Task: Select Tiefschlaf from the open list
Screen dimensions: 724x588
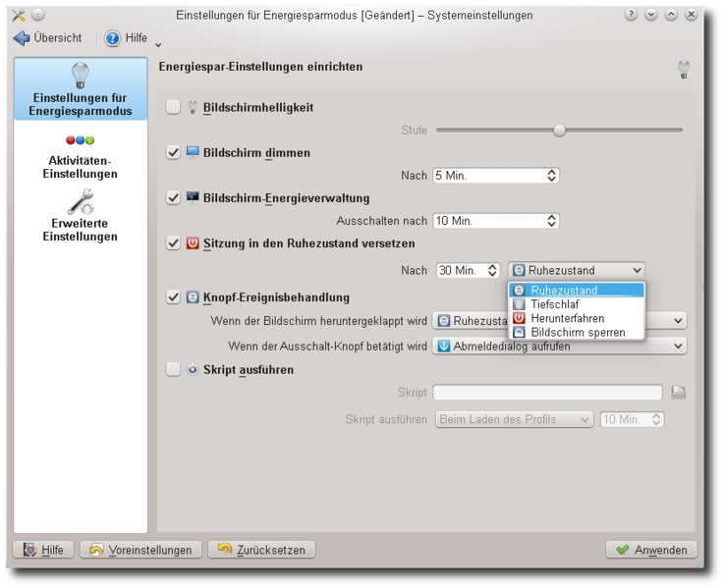Action: tap(577, 304)
